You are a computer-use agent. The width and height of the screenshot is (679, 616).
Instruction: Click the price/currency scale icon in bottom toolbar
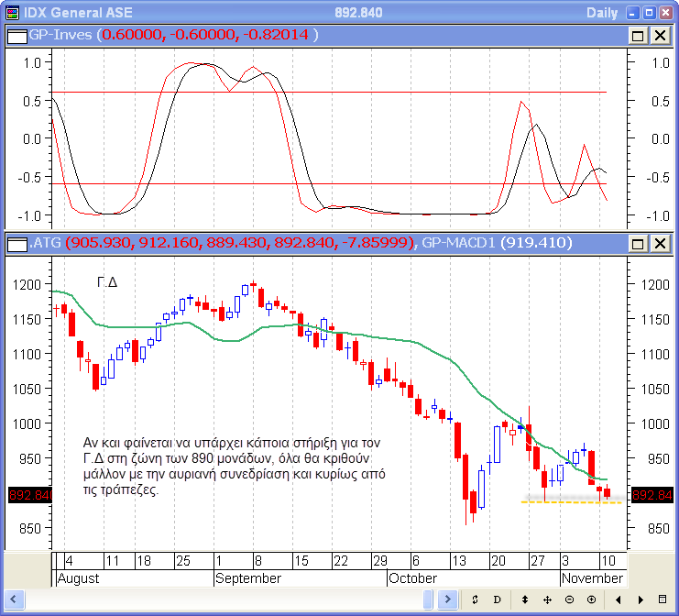475,599
